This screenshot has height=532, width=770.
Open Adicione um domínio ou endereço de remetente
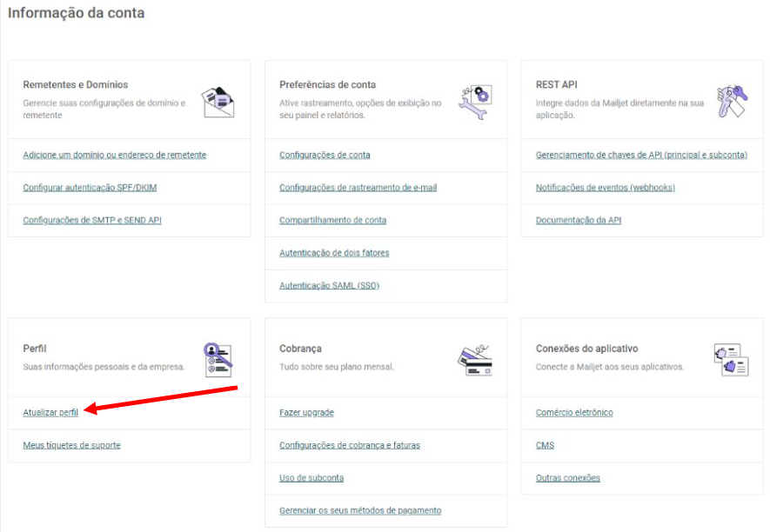(x=115, y=155)
